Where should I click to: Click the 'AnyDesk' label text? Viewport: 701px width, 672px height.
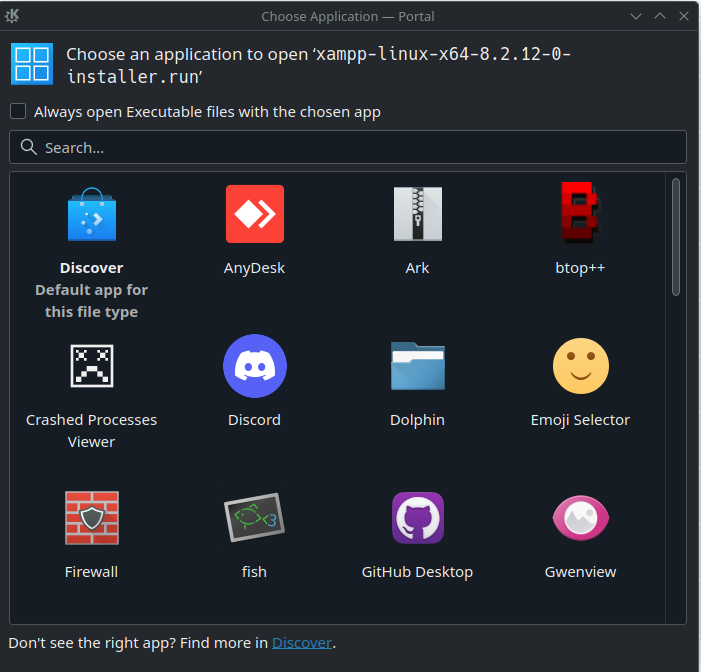pyautogui.click(x=254, y=268)
